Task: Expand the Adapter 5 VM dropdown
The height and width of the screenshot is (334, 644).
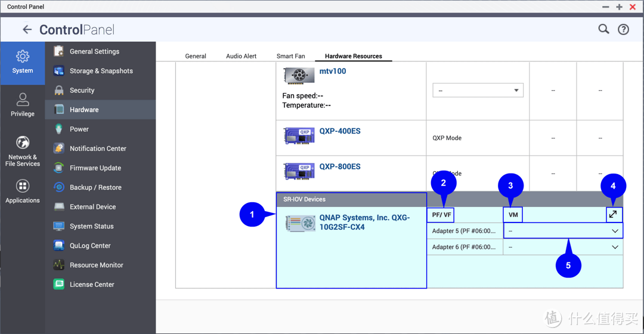Action: 563,231
